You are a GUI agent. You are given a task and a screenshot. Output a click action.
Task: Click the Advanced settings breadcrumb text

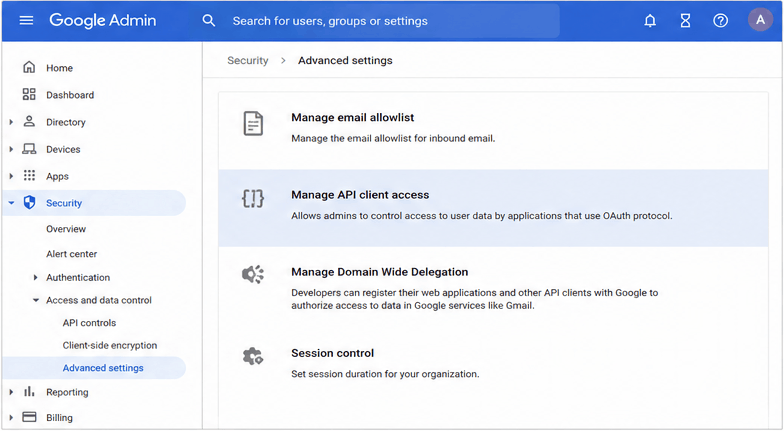pos(345,60)
